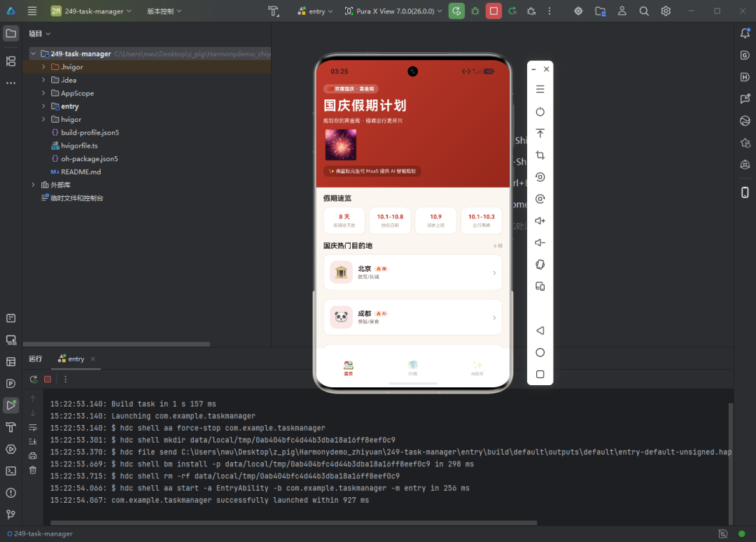Open the main hamburger menu
756x542 pixels.
pos(32,11)
